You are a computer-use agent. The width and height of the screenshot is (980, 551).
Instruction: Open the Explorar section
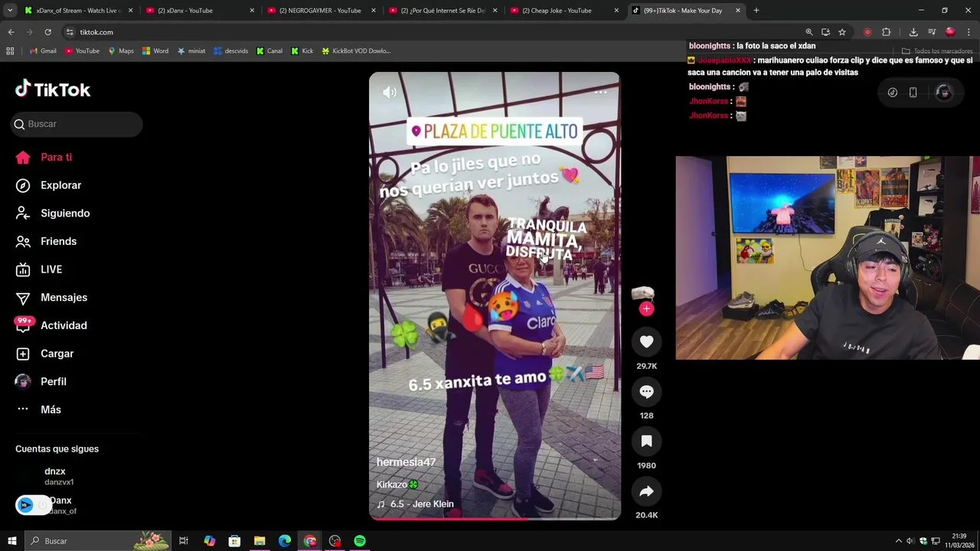[48, 185]
